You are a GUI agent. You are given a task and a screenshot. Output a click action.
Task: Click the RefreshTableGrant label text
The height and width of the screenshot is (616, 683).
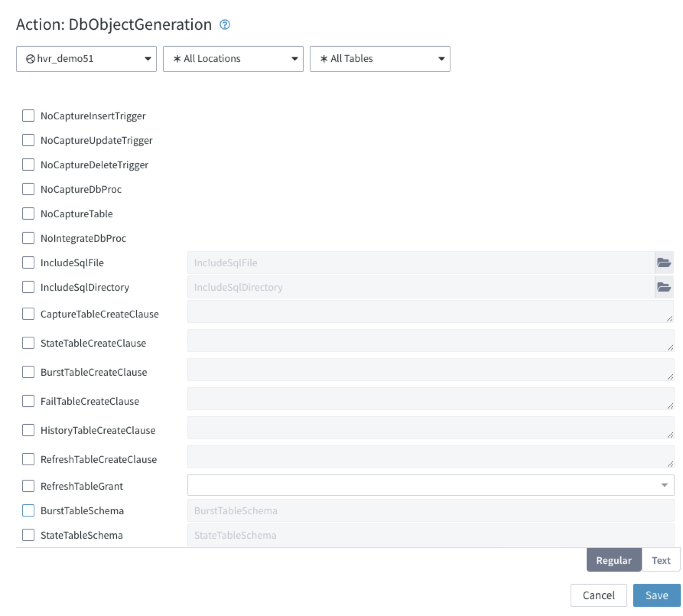pyautogui.click(x=82, y=486)
